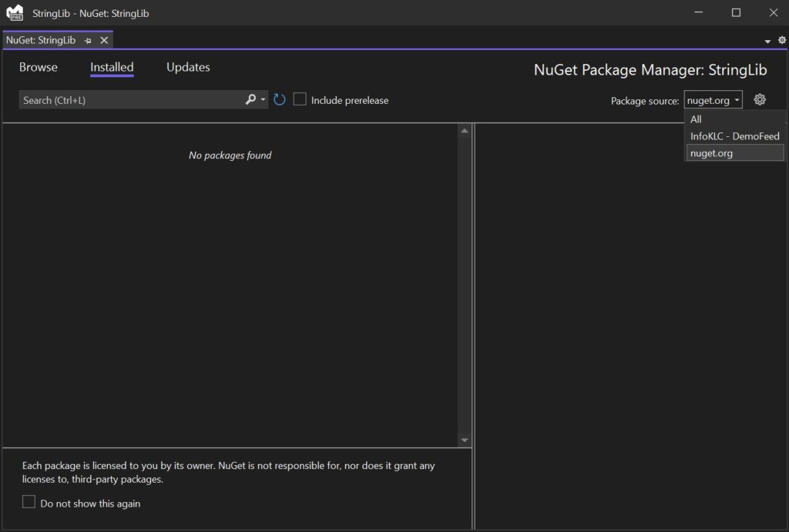789x532 pixels.
Task: Switch to the Updates tab
Action: point(188,67)
